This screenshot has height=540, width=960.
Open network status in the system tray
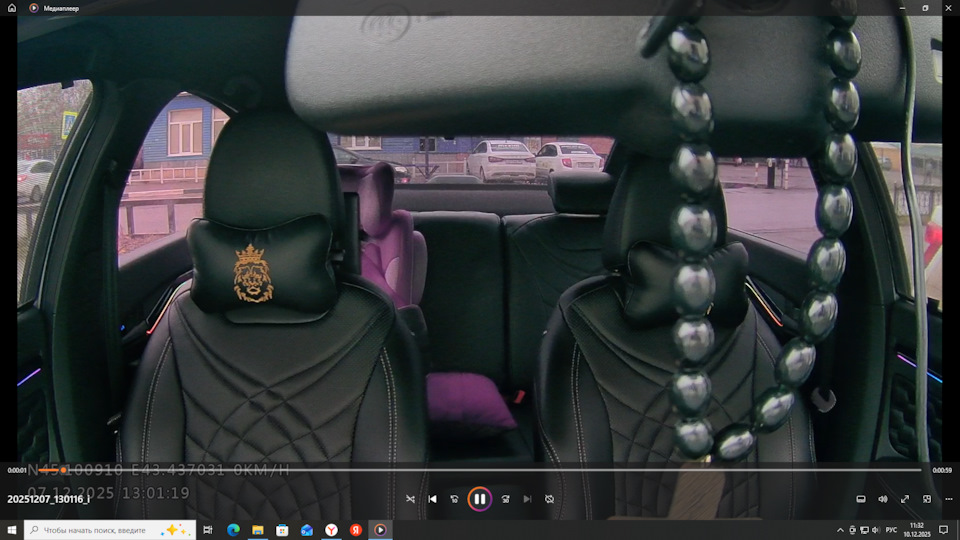click(x=864, y=530)
